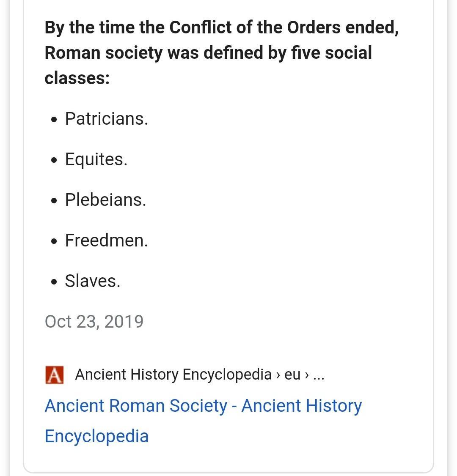Click the bullet before Patricians
The height and width of the screenshot is (476, 457).
coord(54,119)
